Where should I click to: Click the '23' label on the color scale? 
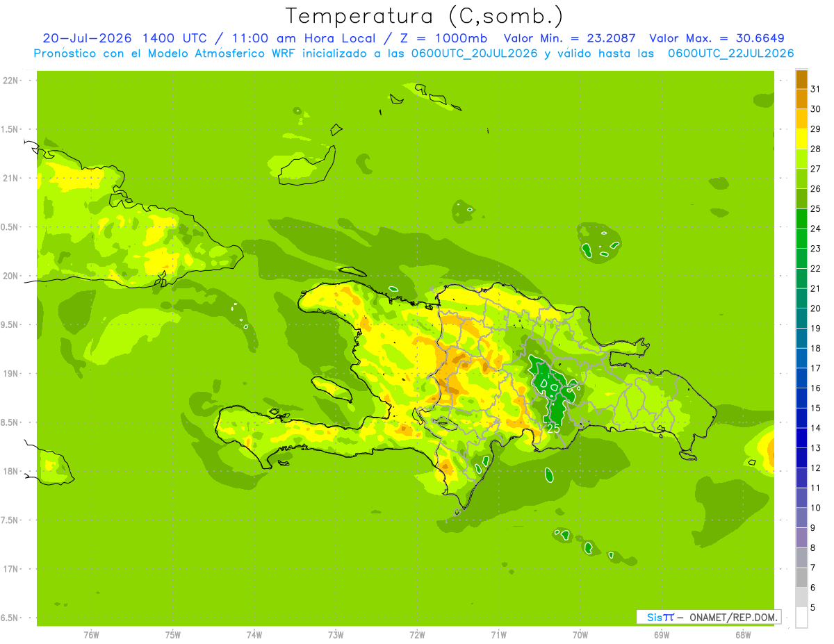pos(815,249)
